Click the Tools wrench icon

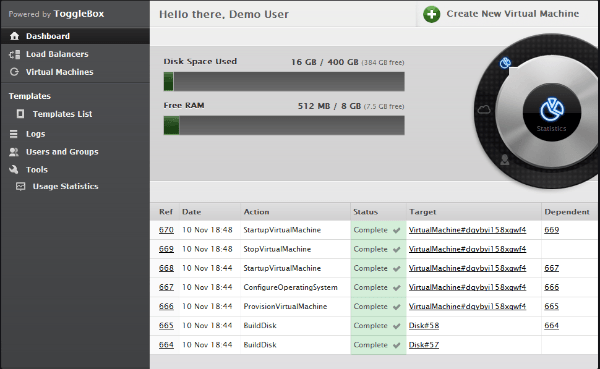pyautogui.click(x=14, y=170)
